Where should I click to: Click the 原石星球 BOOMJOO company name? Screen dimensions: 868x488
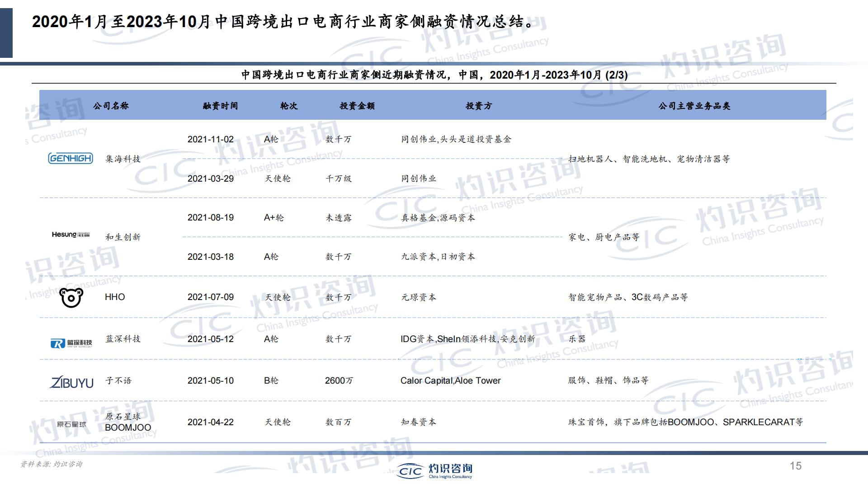pyautogui.click(x=128, y=422)
